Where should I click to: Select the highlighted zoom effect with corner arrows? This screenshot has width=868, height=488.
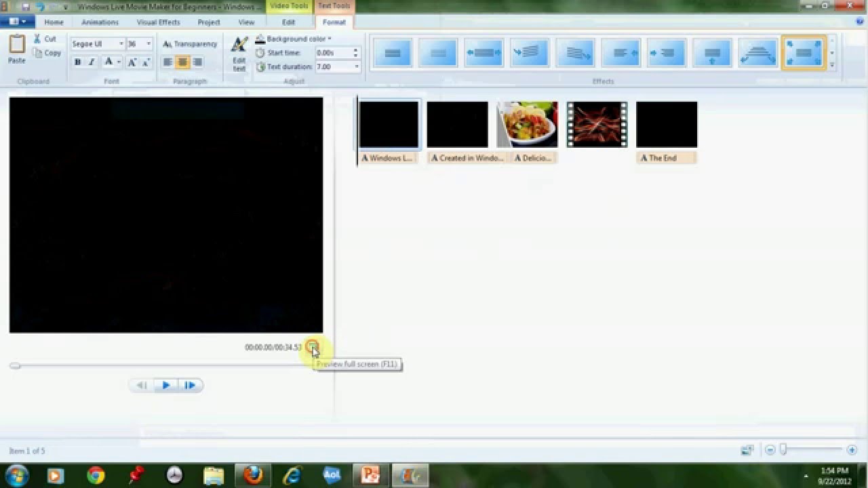point(804,53)
